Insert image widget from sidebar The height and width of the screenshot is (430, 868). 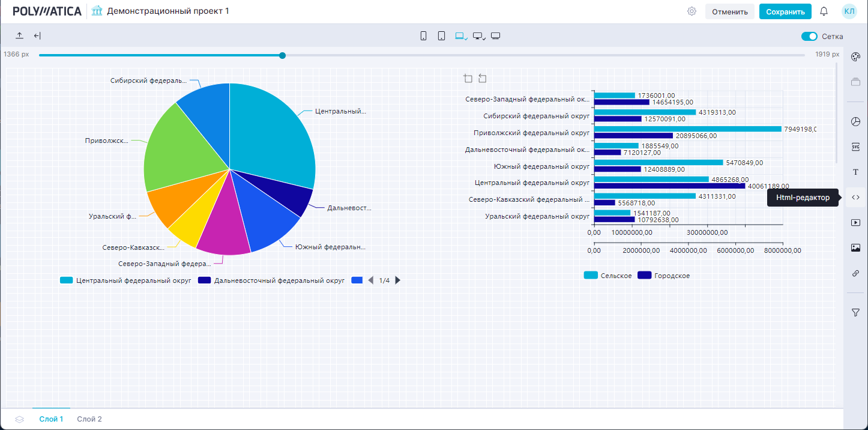856,247
